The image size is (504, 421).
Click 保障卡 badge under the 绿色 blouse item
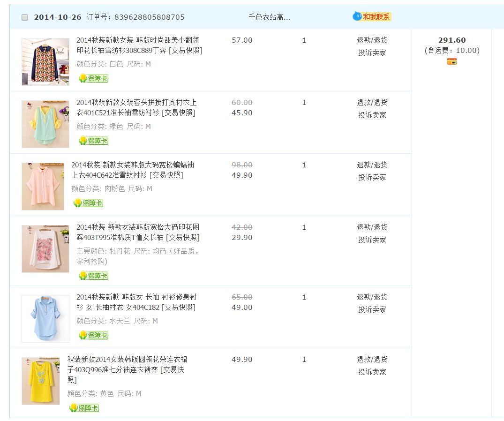93,141
